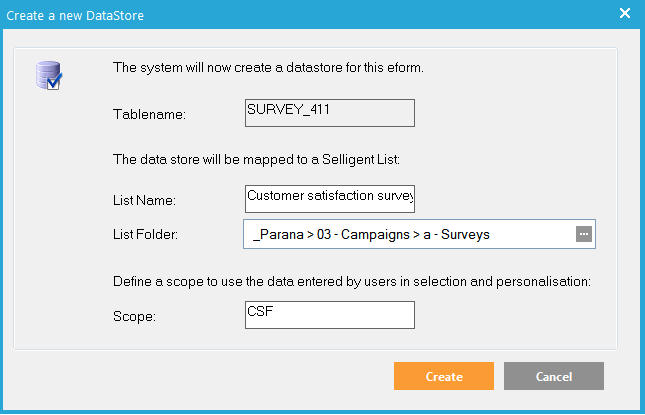The width and height of the screenshot is (645, 415).
Task: Click the List Folder label
Action: pyautogui.click(x=148, y=235)
